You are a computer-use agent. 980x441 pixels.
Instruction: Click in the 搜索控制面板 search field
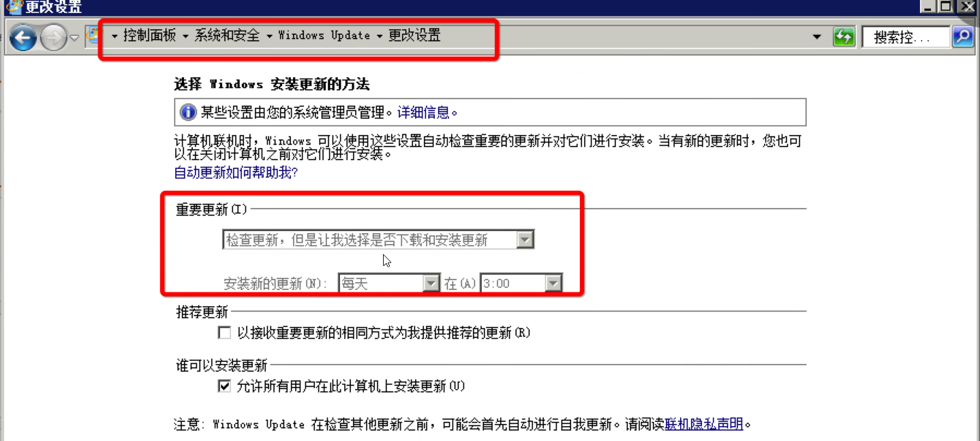[906, 37]
